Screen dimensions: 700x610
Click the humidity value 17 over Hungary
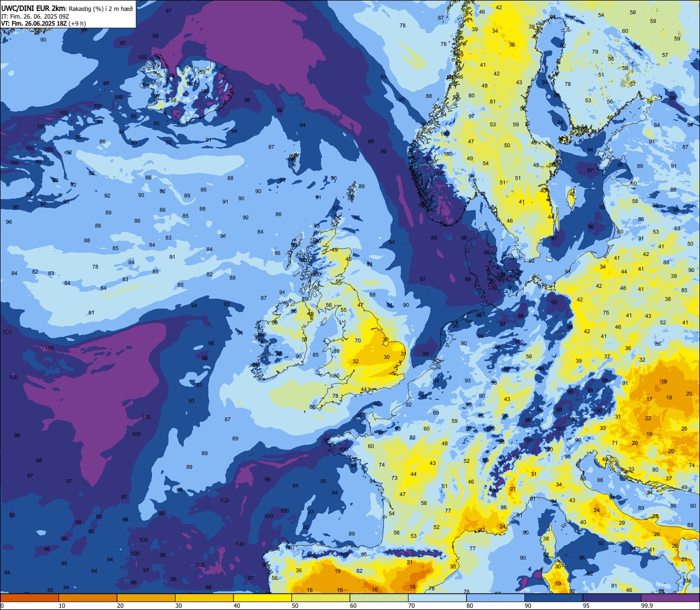pos(649,399)
